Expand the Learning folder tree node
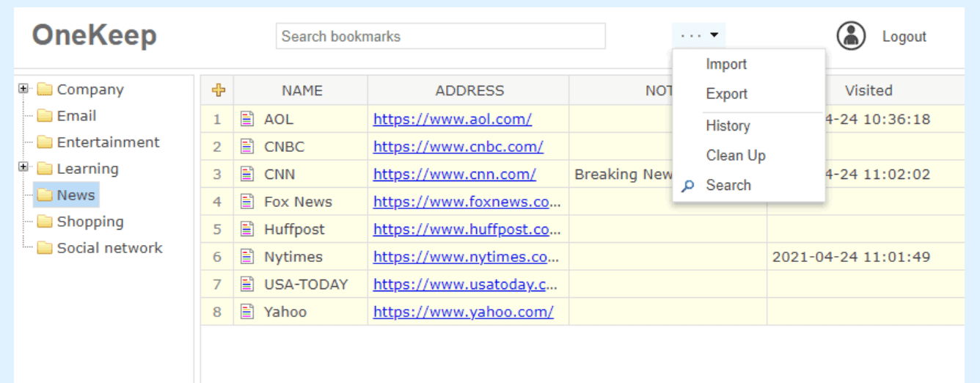 point(23,168)
